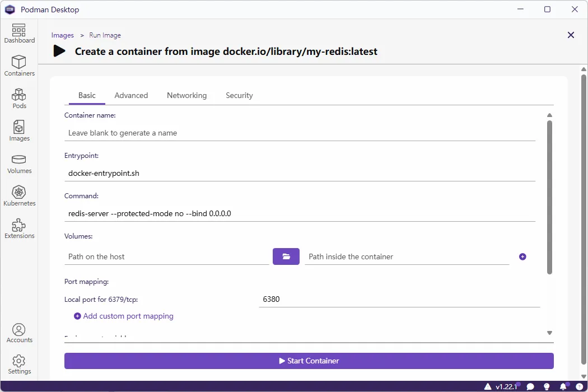Open the help icon in status bar
This screenshot has height=392, width=588.
click(x=579, y=386)
